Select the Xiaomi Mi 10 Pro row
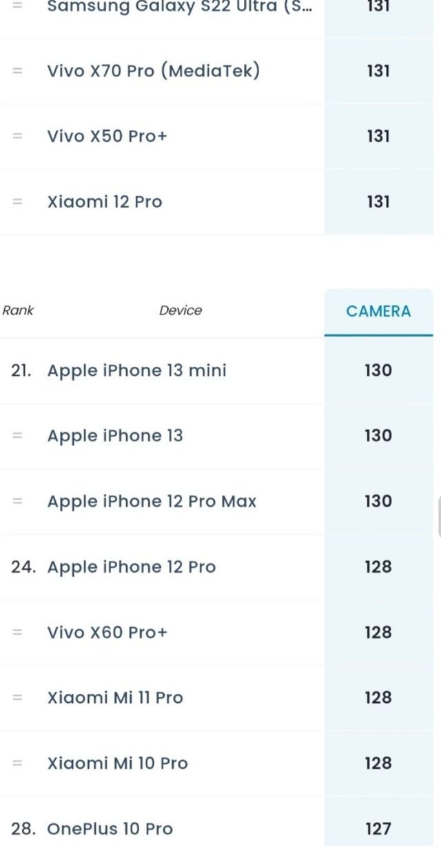Image resolution: width=441 pixels, height=868 pixels. 117,763
